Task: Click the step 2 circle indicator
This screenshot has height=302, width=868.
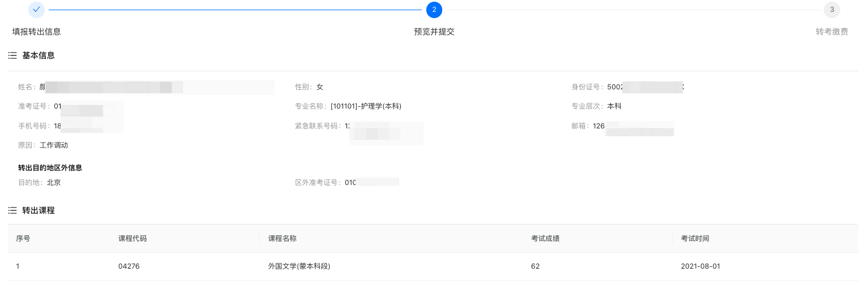Action: click(x=434, y=10)
